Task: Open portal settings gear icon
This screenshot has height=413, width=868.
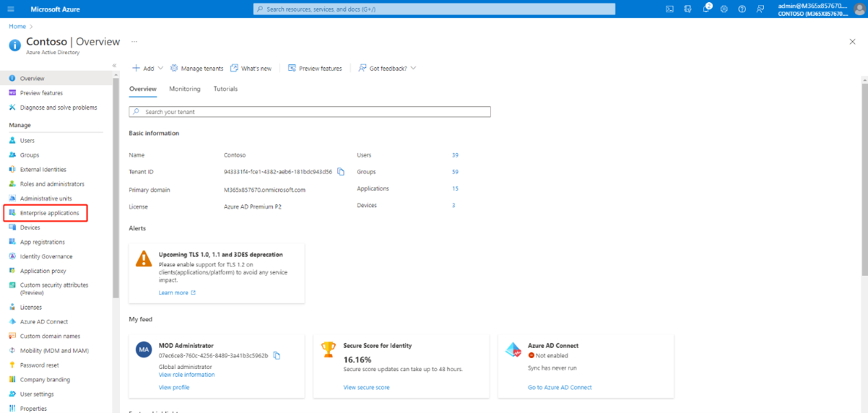Action: [724, 9]
